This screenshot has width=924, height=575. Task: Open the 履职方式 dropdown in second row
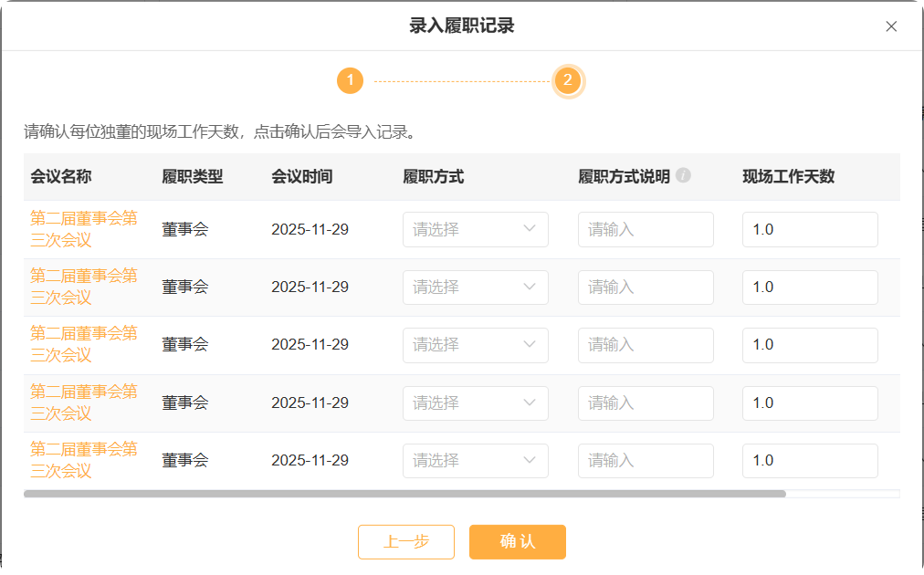tap(475, 287)
